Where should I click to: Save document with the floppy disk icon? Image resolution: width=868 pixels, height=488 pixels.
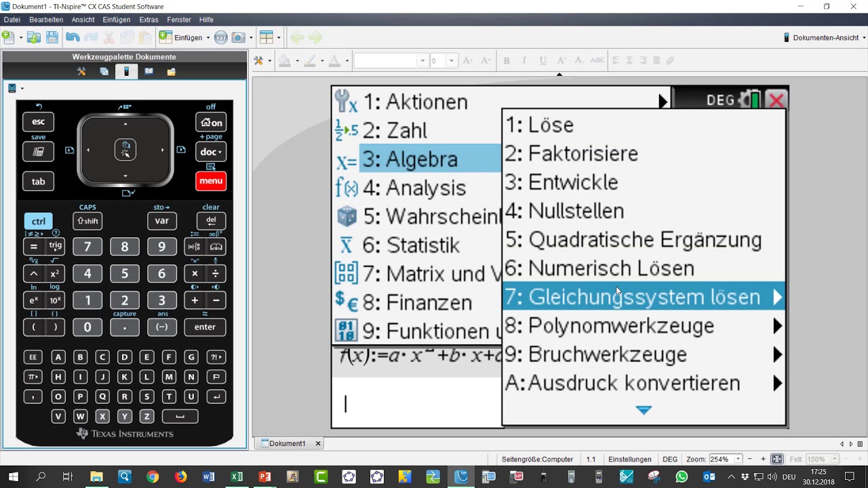click(x=52, y=38)
